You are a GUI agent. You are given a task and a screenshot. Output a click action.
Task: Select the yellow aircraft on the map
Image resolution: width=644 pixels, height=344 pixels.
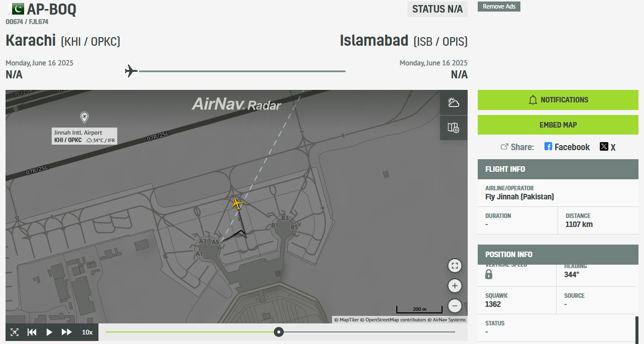[237, 203]
